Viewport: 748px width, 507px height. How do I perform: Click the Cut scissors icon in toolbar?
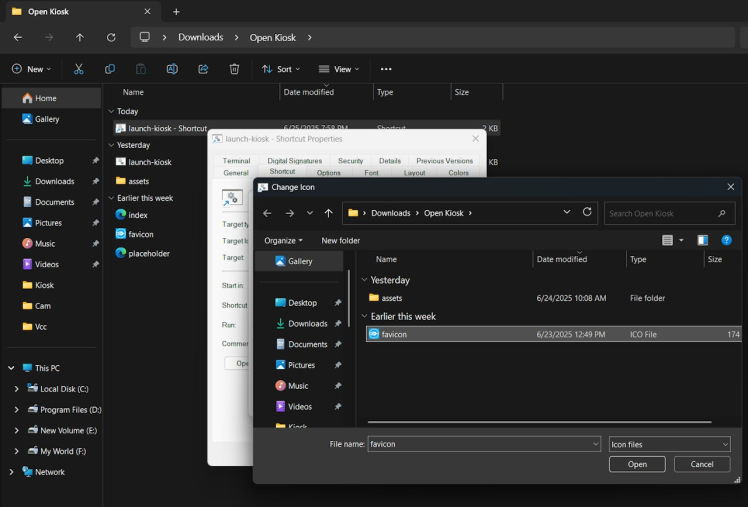point(78,69)
